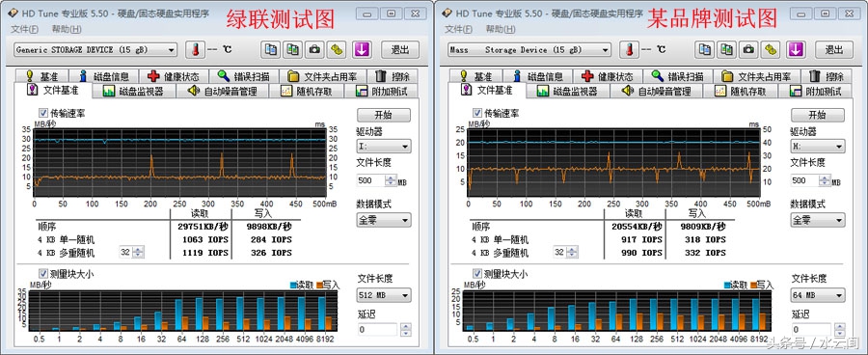868x355 pixels.
Task: Open drive letter M: dropdown
Action: 818,147
